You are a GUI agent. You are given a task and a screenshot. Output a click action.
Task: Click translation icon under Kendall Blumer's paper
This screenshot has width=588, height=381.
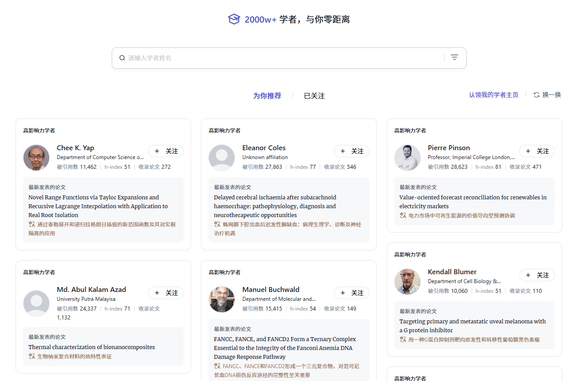(x=403, y=340)
